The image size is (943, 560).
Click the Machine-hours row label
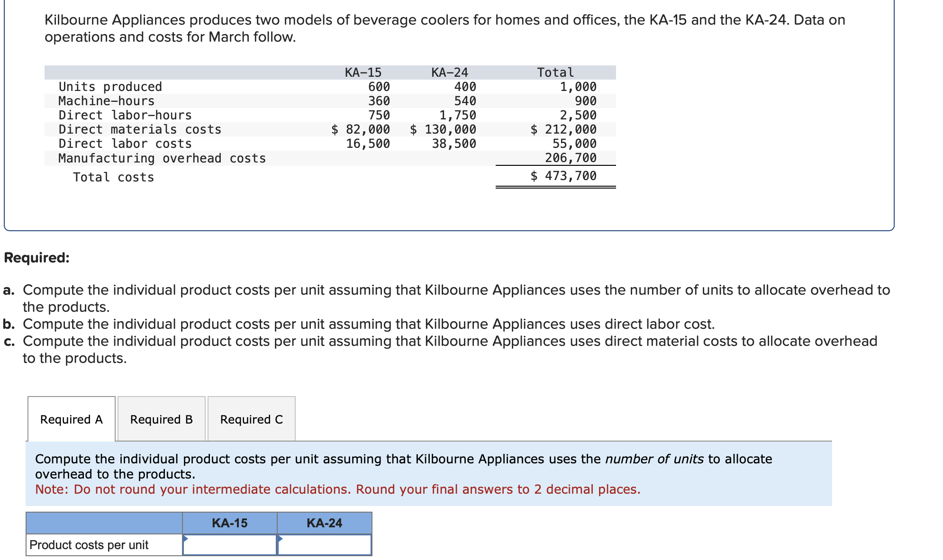(x=106, y=101)
